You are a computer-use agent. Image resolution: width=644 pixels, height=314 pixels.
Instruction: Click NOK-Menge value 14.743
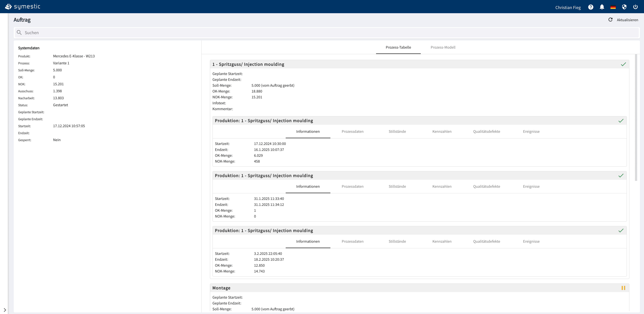(259, 271)
